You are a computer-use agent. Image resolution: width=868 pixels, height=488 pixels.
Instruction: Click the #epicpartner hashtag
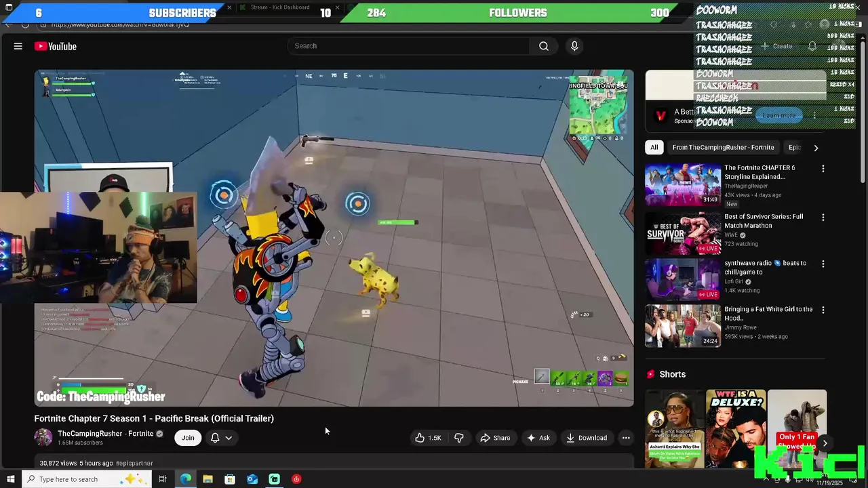click(134, 464)
